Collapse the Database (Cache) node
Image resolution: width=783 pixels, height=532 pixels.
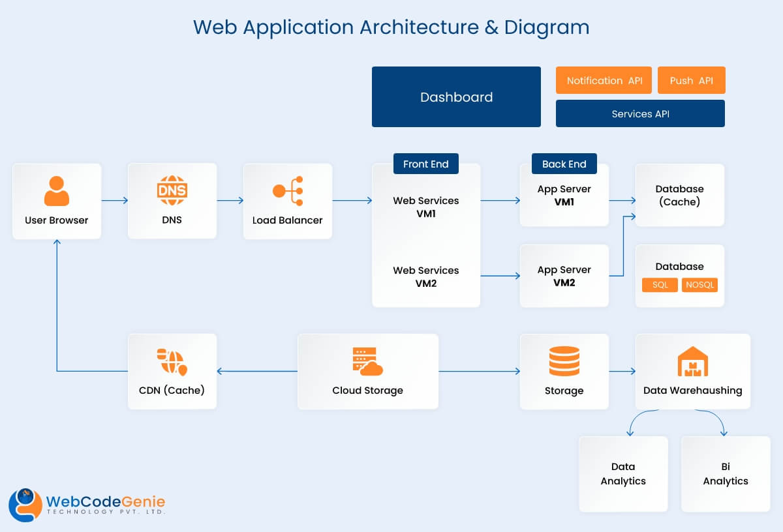tap(680, 196)
